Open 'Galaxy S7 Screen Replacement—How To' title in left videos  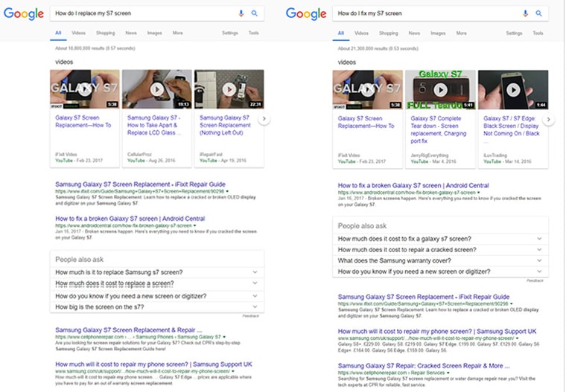(x=83, y=121)
